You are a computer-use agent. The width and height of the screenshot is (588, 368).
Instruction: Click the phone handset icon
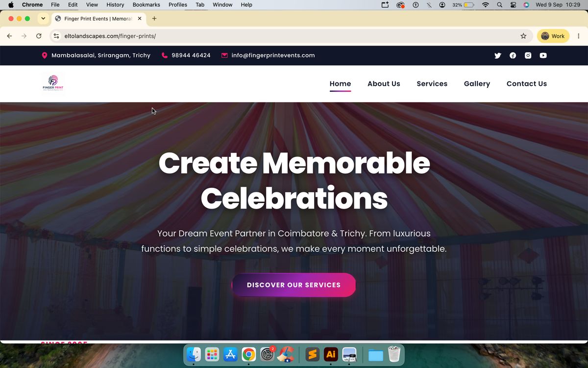click(x=164, y=55)
